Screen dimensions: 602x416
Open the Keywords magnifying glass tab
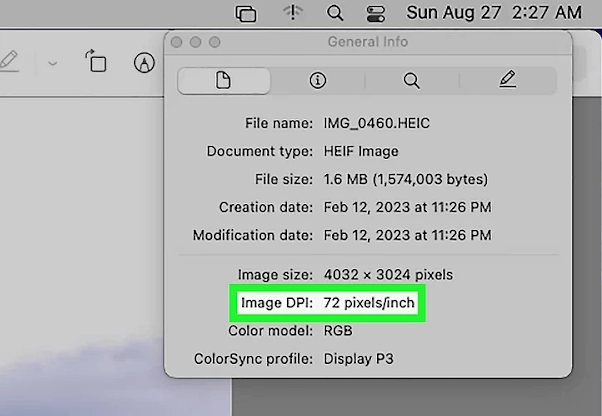(411, 81)
